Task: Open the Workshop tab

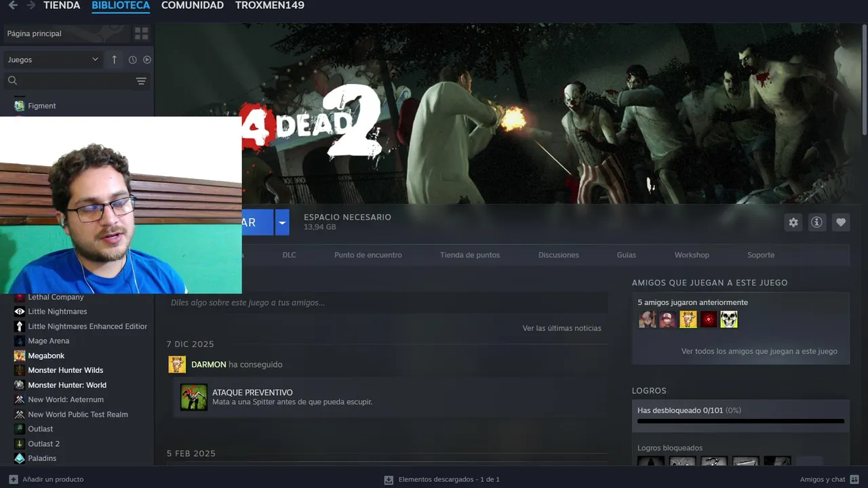Action: (x=692, y=255)
